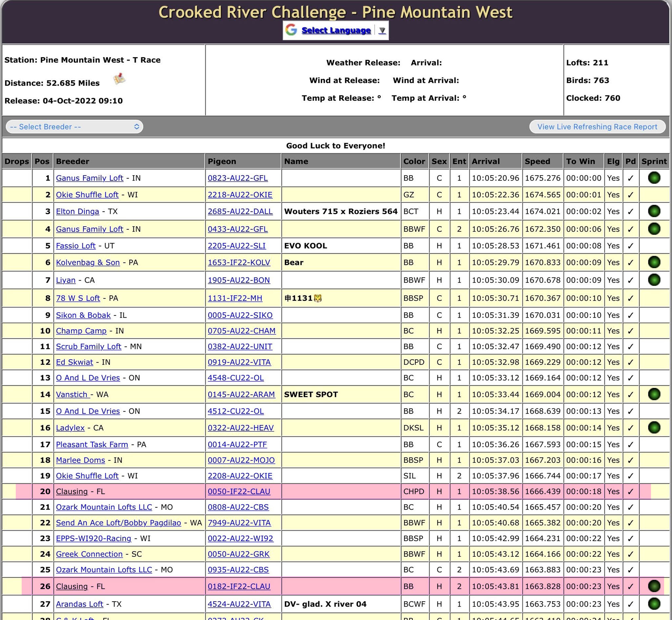672x620 pixels.
Task: Click the Pd checkmark for Ed Skwiat row
Action: pyautogui.click(x=630, y=362)
